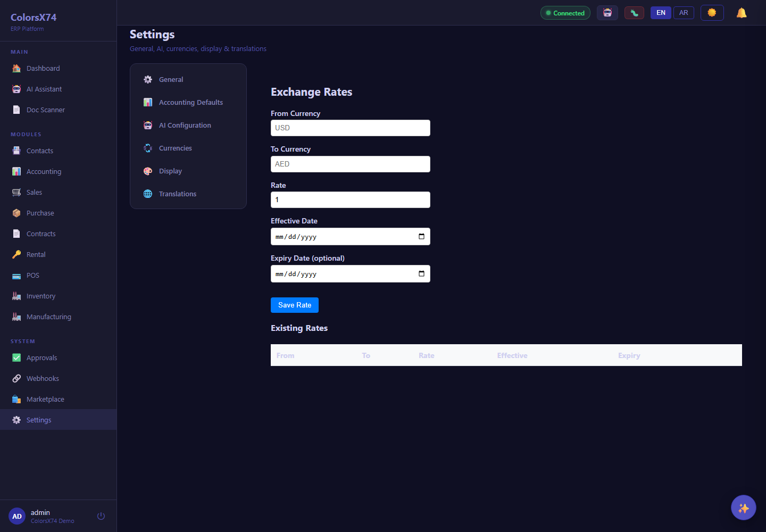This screenshot has width=766, height=532.
Task: Go to Webhooks page
Action: coord(58,379)
